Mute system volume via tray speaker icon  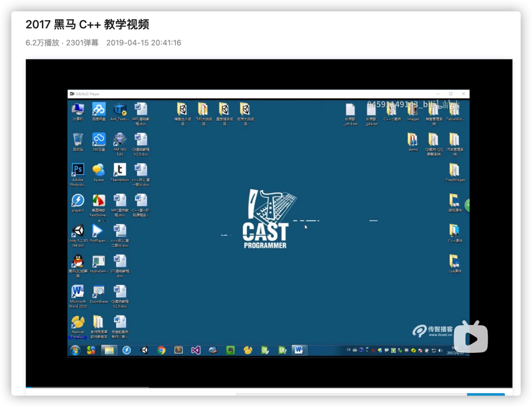[x=440, y=350]
